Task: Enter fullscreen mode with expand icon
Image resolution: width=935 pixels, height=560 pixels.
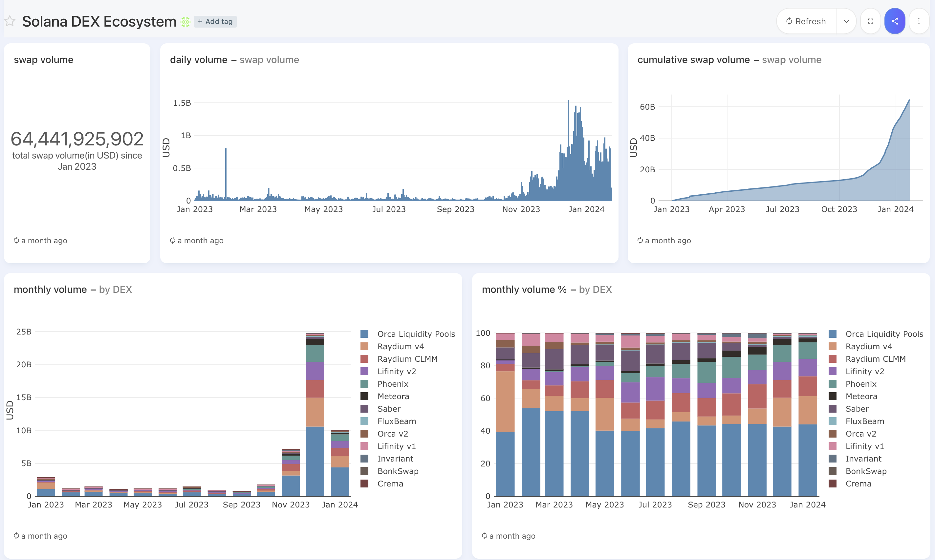Action: (870, 21)
